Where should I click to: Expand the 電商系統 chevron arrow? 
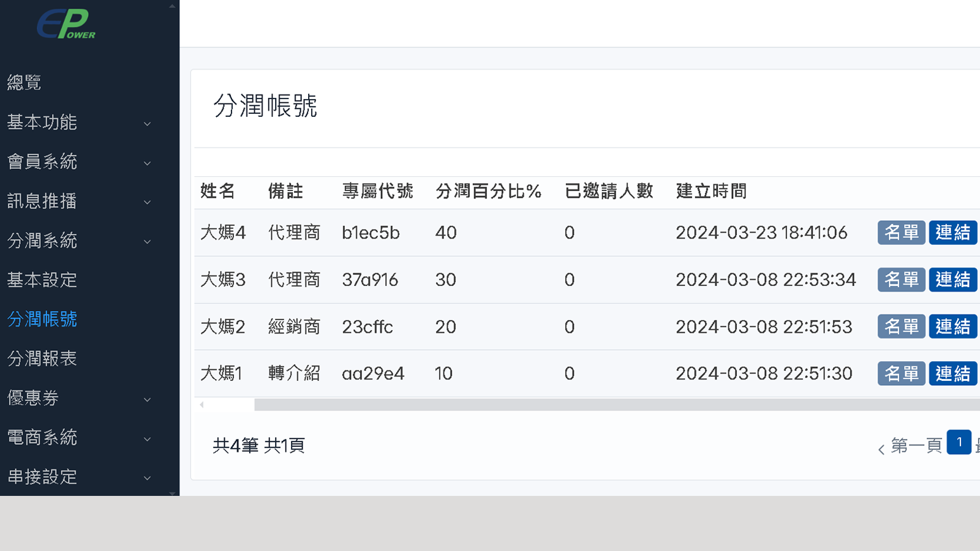pyautogui.click(x=147, y=439)
